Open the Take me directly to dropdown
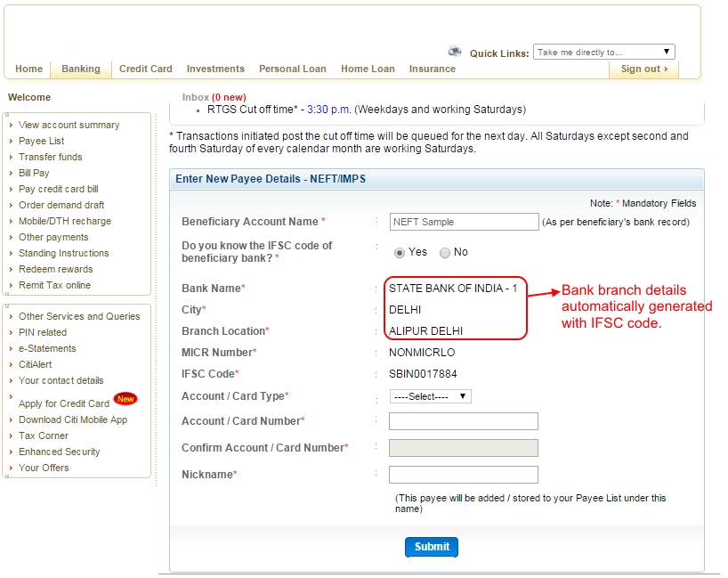 [x=603, y=52]
